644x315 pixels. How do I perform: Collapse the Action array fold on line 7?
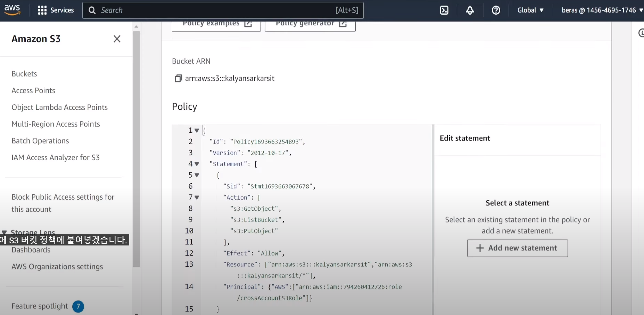[197, 197]
